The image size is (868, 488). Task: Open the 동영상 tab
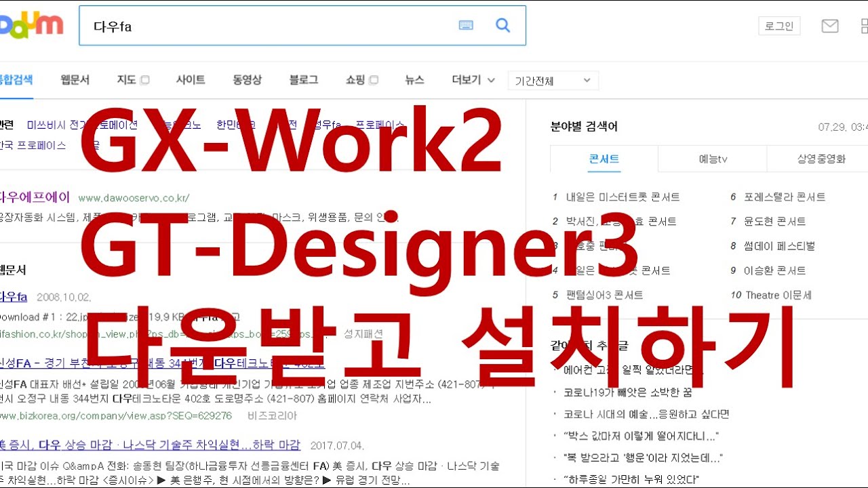point(247,80)
